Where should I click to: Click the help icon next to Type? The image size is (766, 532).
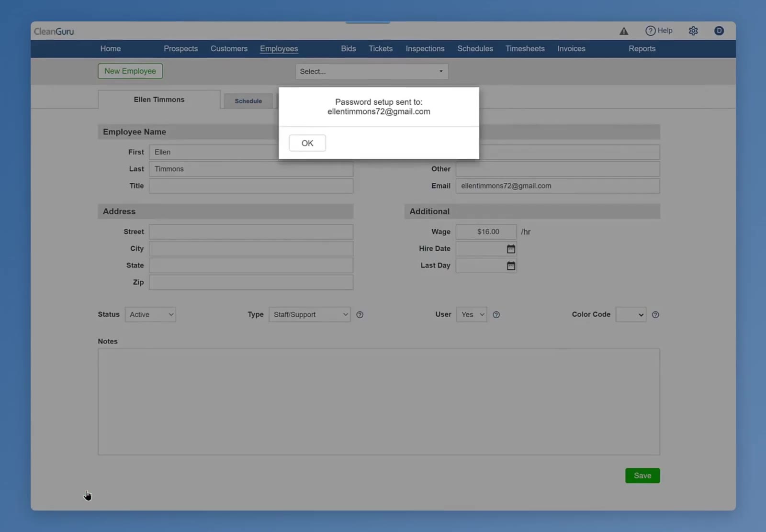click(360, 315)
